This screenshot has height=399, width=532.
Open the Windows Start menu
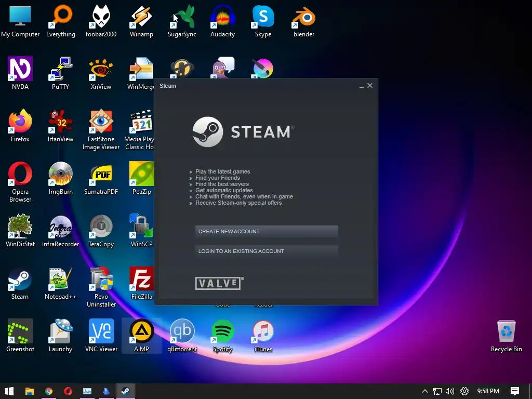point(9,391)
